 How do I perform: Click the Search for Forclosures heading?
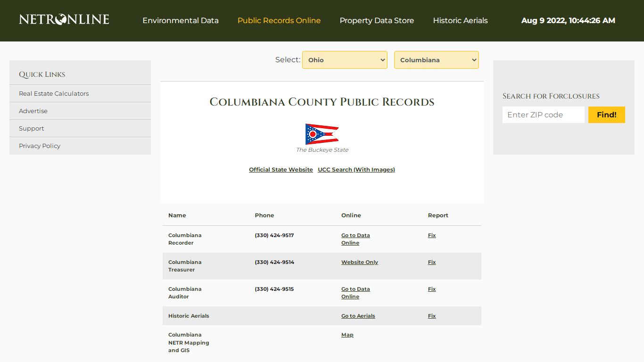(551, 96)
